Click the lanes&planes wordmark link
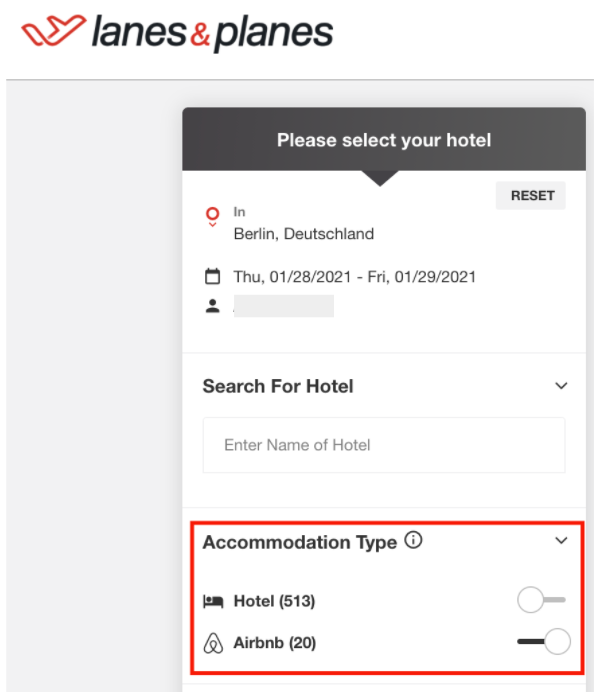Screen dimensions: 594x692 [212, 32]
